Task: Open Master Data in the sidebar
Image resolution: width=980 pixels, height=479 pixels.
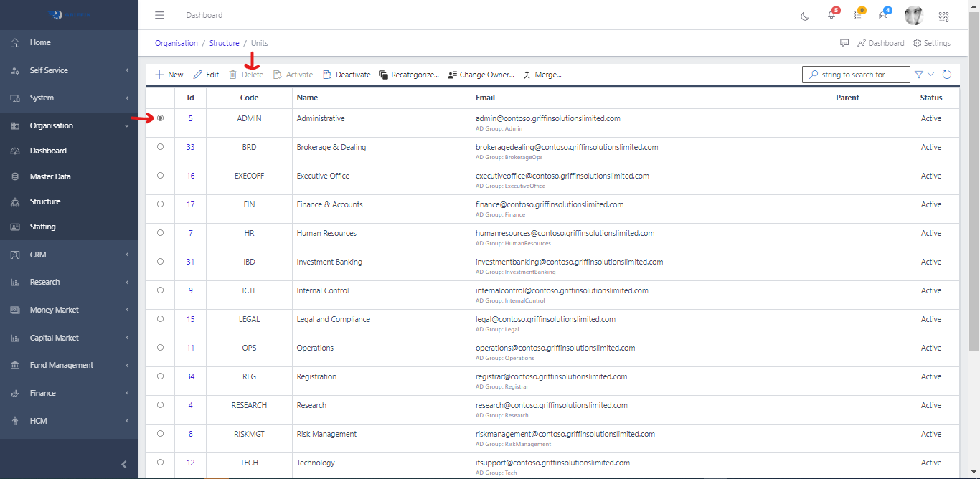Action: pos(50,176)
